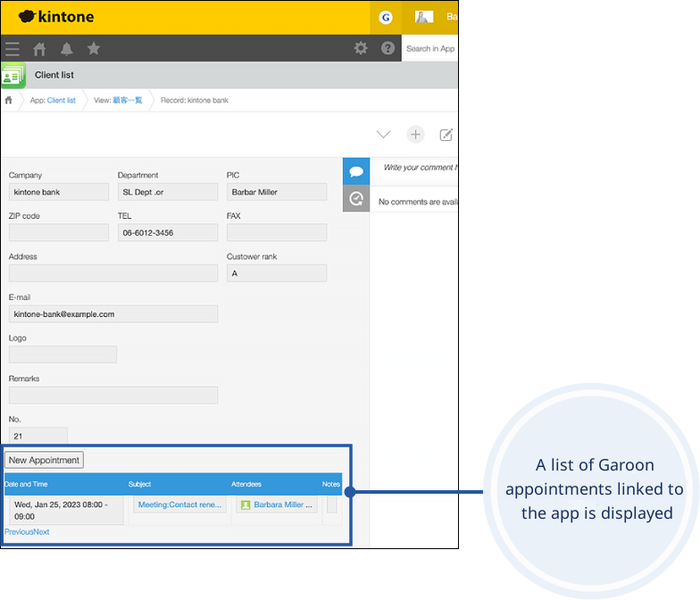Click the Attendees column header
Screen dimensions: 700x600
246,484
